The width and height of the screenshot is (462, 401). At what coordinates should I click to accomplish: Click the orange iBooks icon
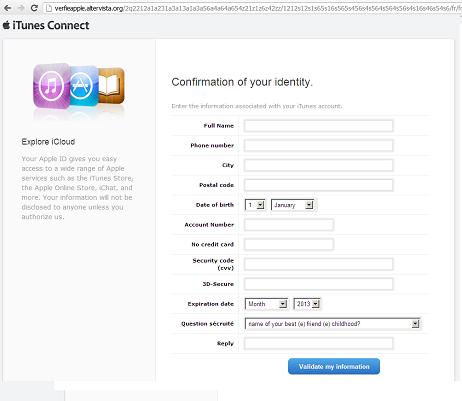pyautogui.click(x=111, y=85)
